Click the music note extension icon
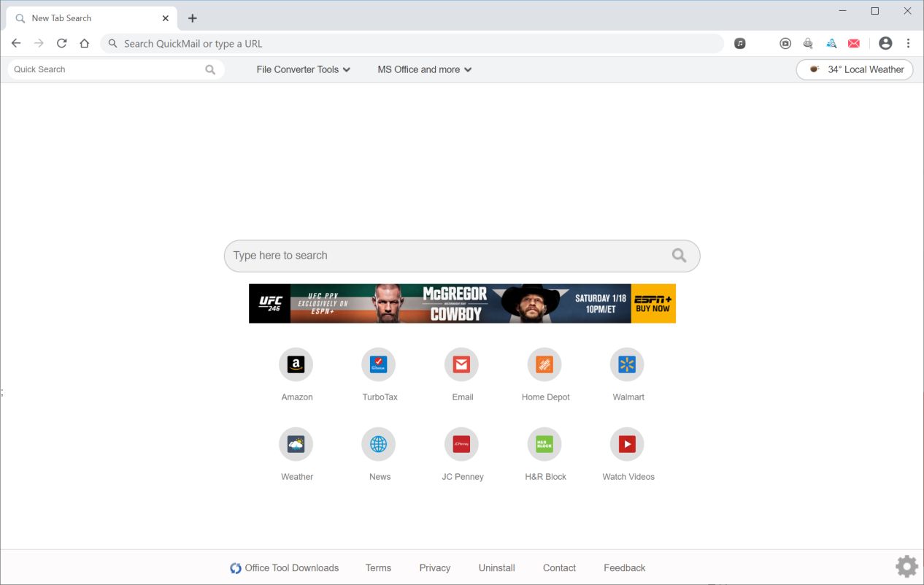The width and height of the screenshot is (924, 585). [740, 44]
